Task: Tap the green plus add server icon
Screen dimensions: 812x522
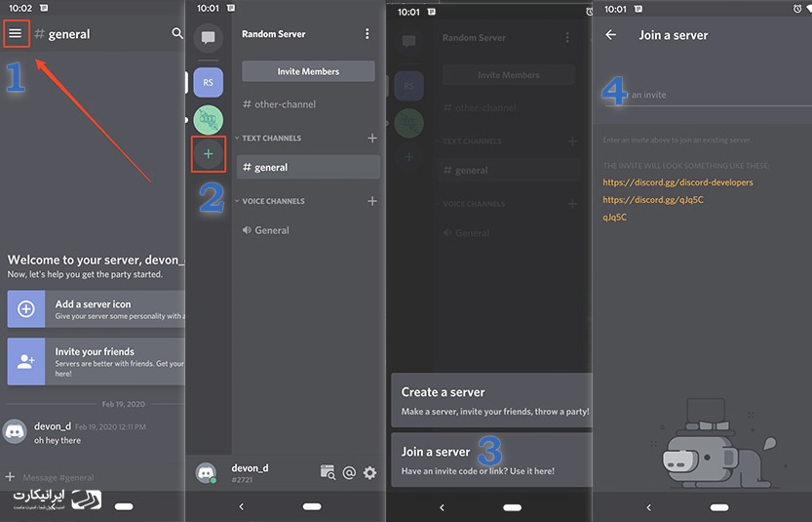Action: click(x=209, y=154)
